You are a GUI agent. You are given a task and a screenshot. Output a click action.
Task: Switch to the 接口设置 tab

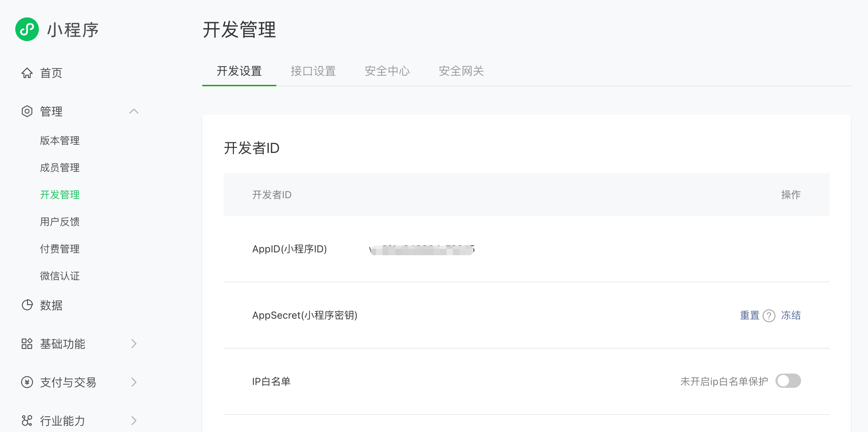[x=313, y=71]
